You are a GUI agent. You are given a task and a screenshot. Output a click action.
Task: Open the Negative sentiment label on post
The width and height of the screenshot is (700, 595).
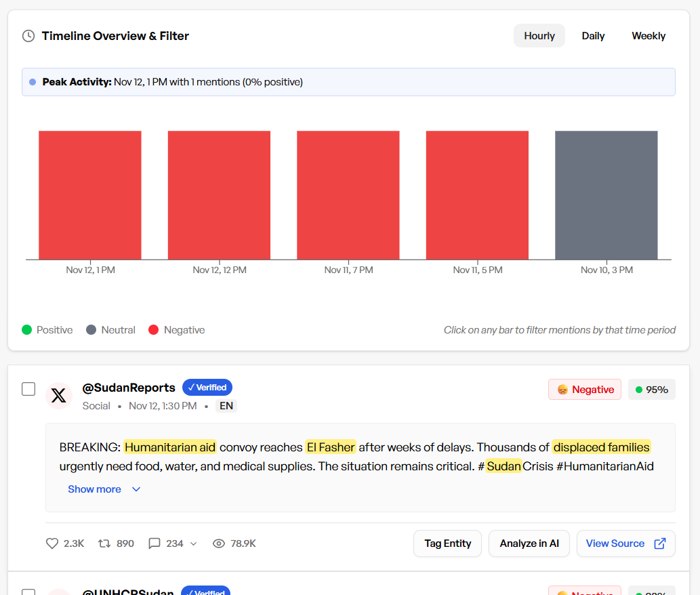coord(585,390)
